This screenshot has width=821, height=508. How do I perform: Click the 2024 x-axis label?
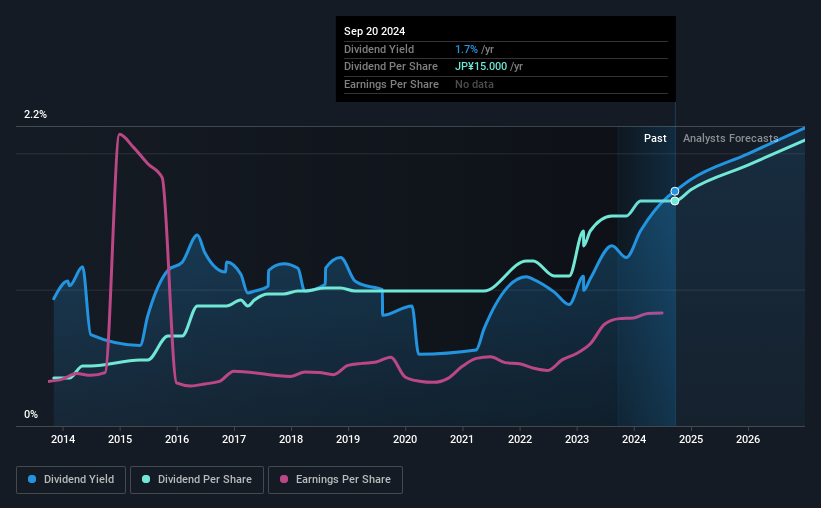point(634,439)
